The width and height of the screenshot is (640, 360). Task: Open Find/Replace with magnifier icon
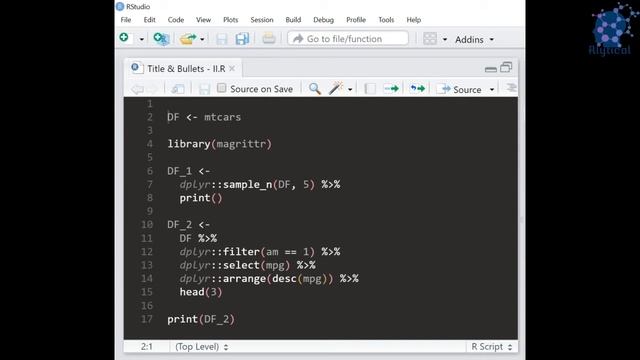(314, 89)
